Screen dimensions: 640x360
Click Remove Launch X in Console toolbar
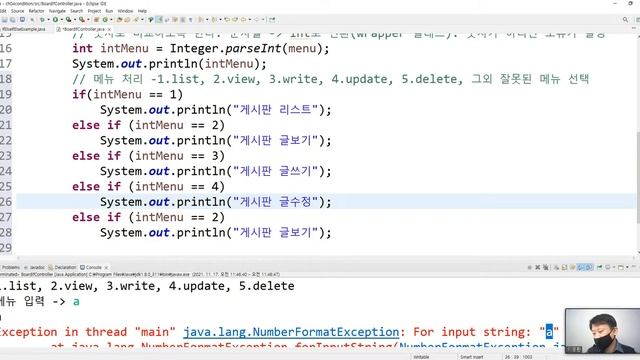point(538,267)
